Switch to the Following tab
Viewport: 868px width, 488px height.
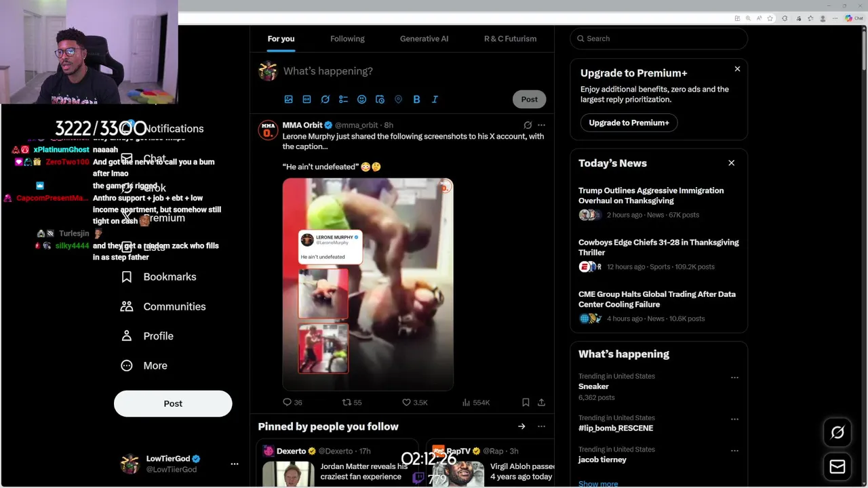pos(347,39)
